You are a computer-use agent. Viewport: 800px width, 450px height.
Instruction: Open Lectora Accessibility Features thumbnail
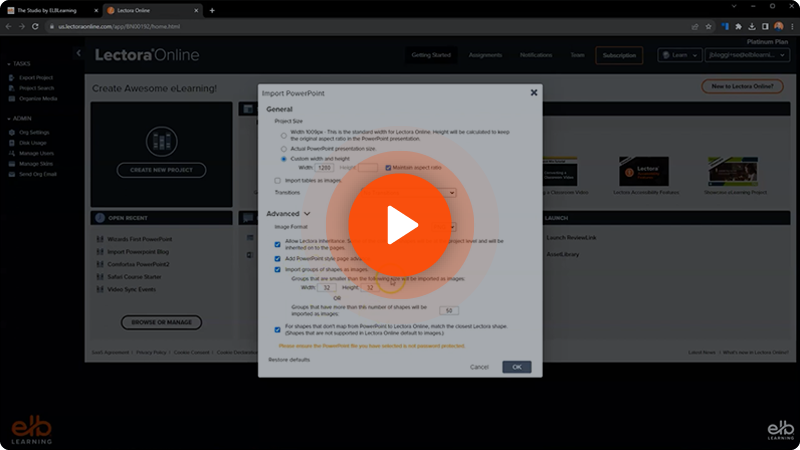pos(644,171)
